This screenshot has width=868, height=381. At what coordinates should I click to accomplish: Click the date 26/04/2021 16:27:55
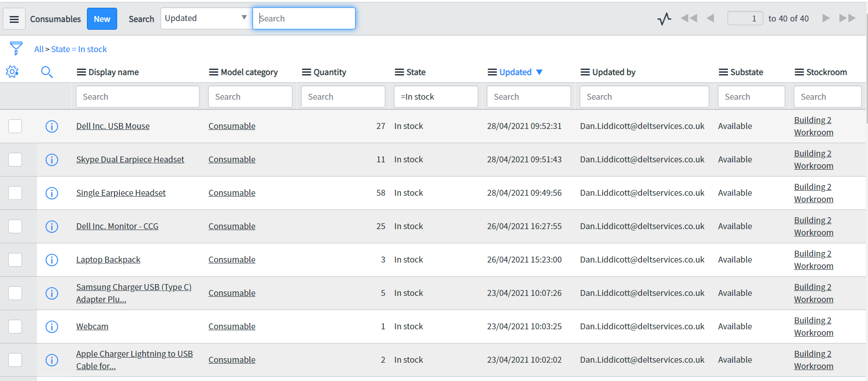point(524,226)
